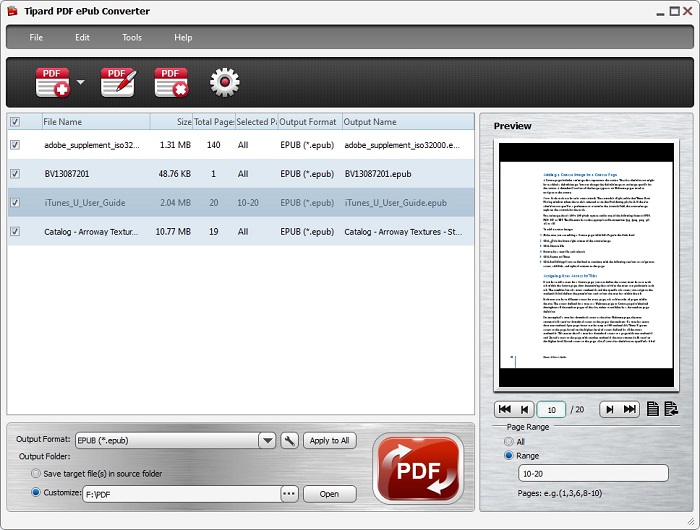This screenshot has width=700, height=530.
Task: Choose Save target file(s) in source folder
Action: [x=37, y=474]
